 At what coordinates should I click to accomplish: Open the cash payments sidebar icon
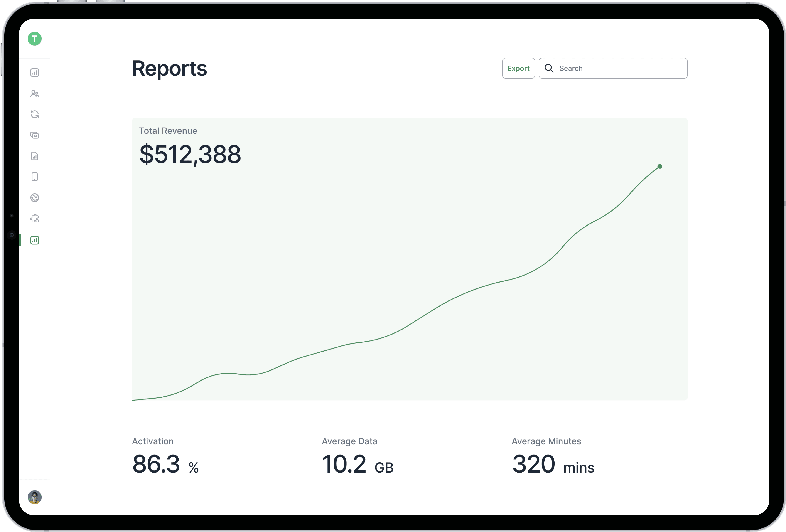(x=34, y=135)
